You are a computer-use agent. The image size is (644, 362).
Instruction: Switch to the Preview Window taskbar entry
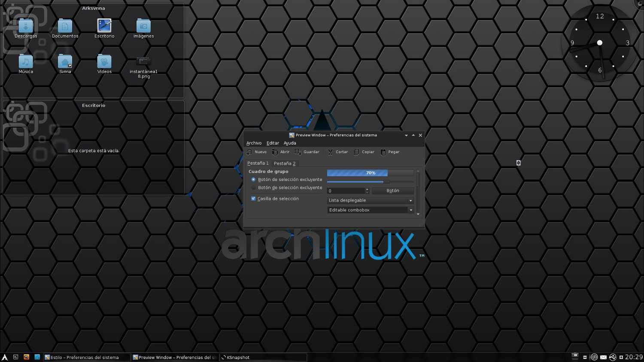pos(175,357)
